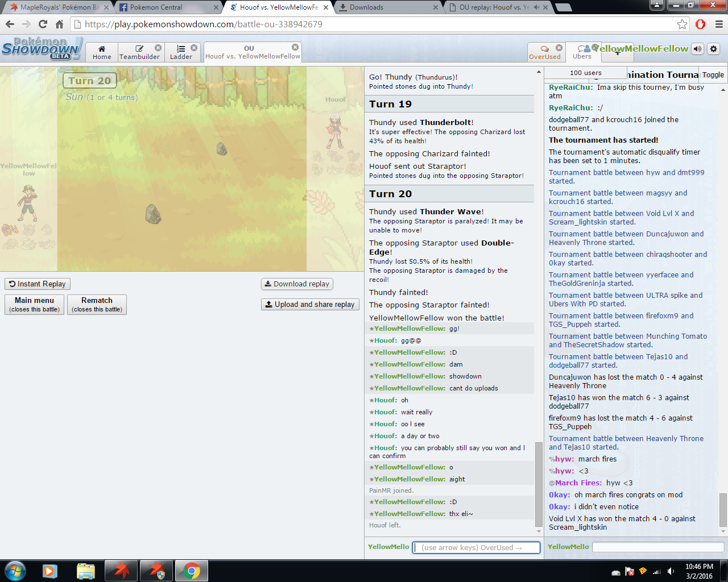Toggle the sound volume icon in the header
Image resolution: width=728 pixels, height=582 pixels.
click(698, 49)
